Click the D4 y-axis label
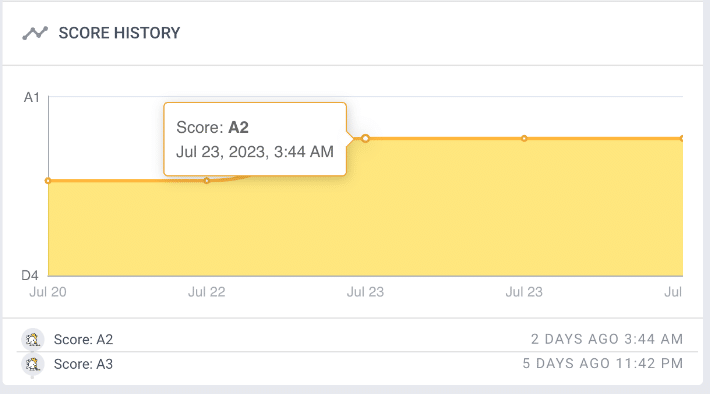This screenshot has width=710, height=394. coord(30,275)
